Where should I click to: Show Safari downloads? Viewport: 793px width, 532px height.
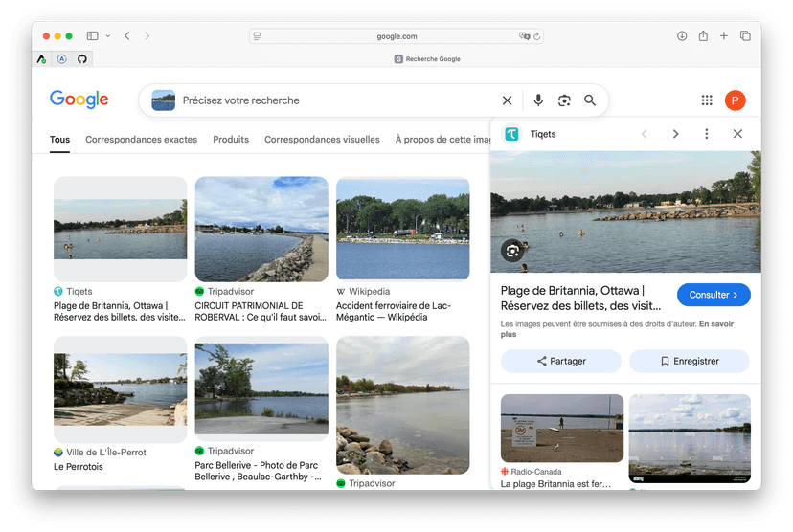click(682, 36)
